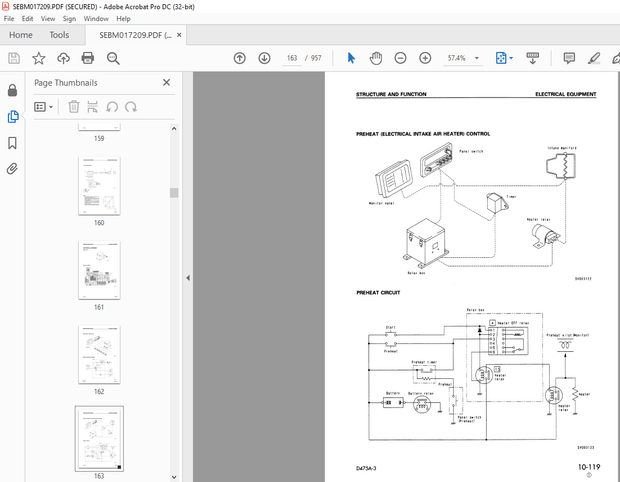The image size is (620, 482).
Task: Close the SEBM017209.PDF tab
Action: pyautogui.click(x=179, y=35)
